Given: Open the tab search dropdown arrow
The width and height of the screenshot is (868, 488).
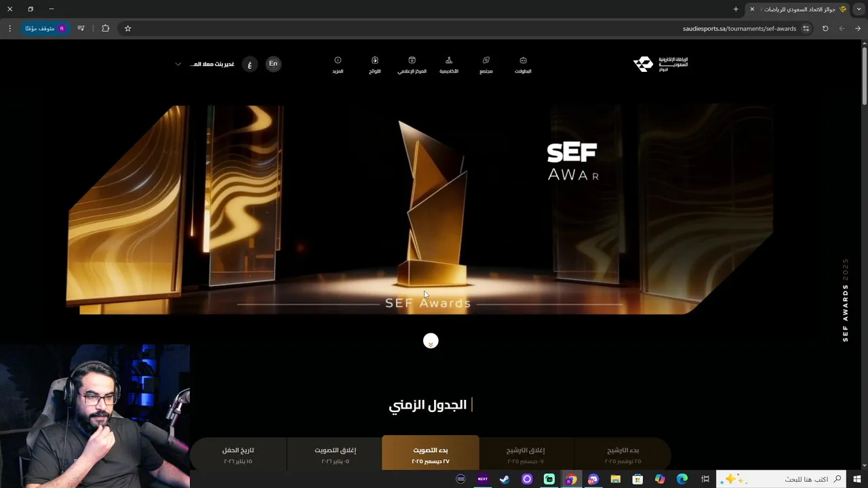Looking at the screenshot, I should click(x=858, y=9).
